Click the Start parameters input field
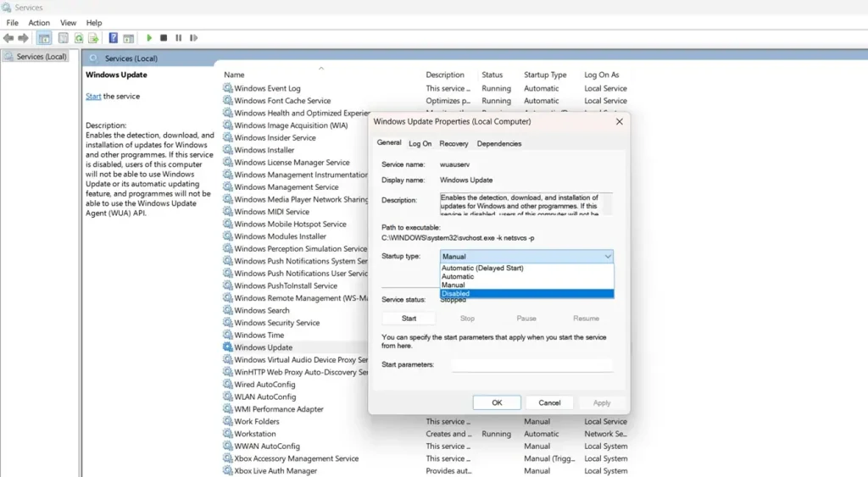Viewport: 868px width, 477px height. (x=532, y=364)
